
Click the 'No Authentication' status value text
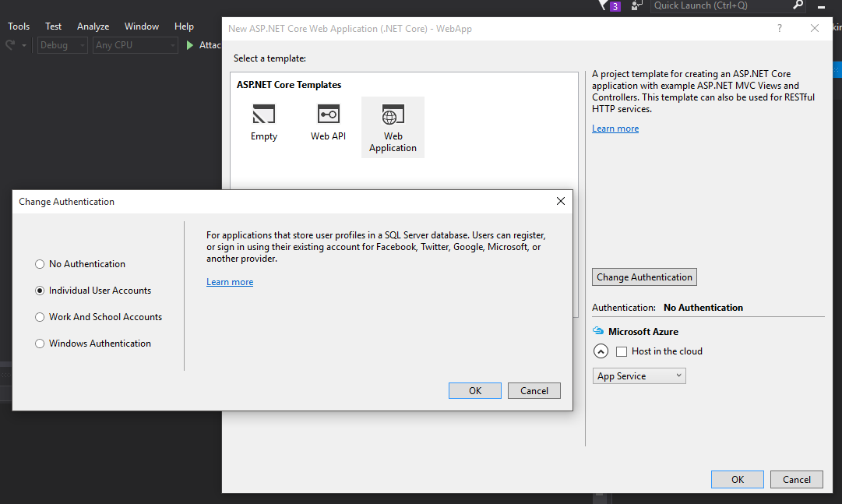(x=703, y=308)
